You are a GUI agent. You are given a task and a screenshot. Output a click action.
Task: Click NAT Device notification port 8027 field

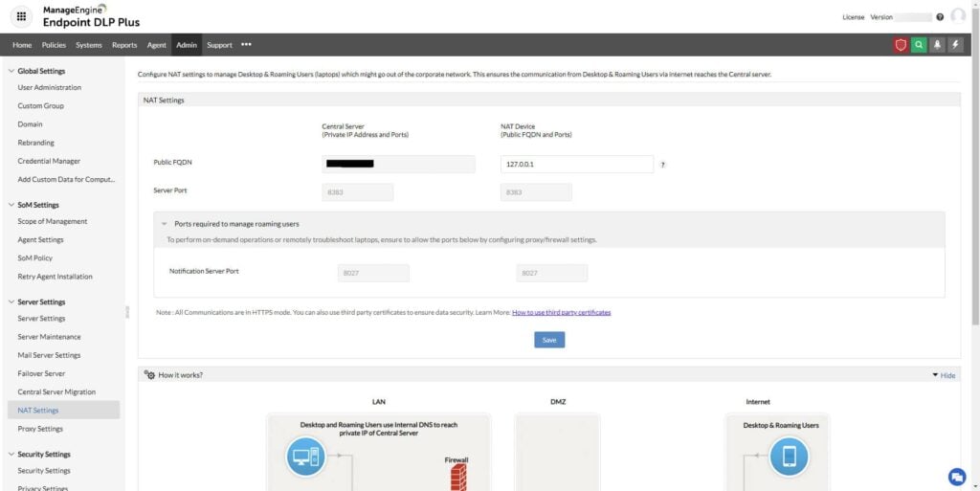pos(552,273)
